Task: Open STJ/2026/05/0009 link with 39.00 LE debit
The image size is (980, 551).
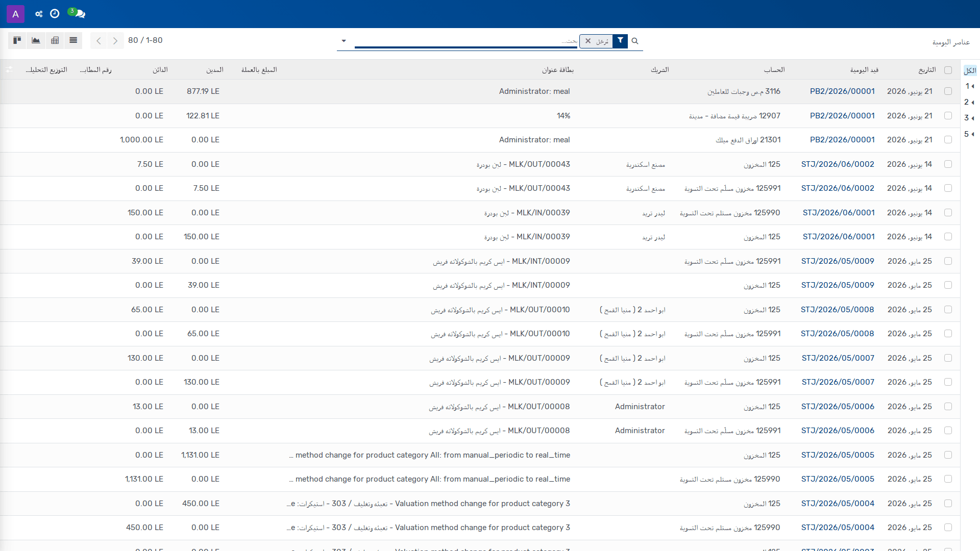Action: click(838, 285)
